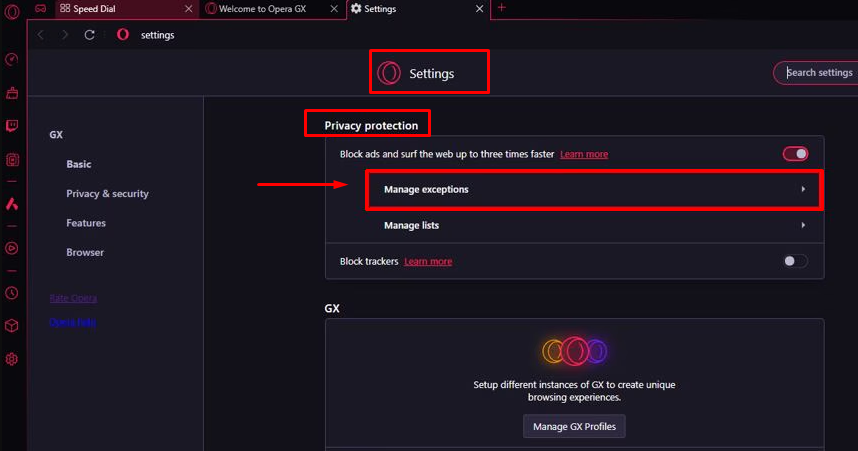Open the Twitch sidebar icon
This screenshot has height=451, width=858.
11,126
